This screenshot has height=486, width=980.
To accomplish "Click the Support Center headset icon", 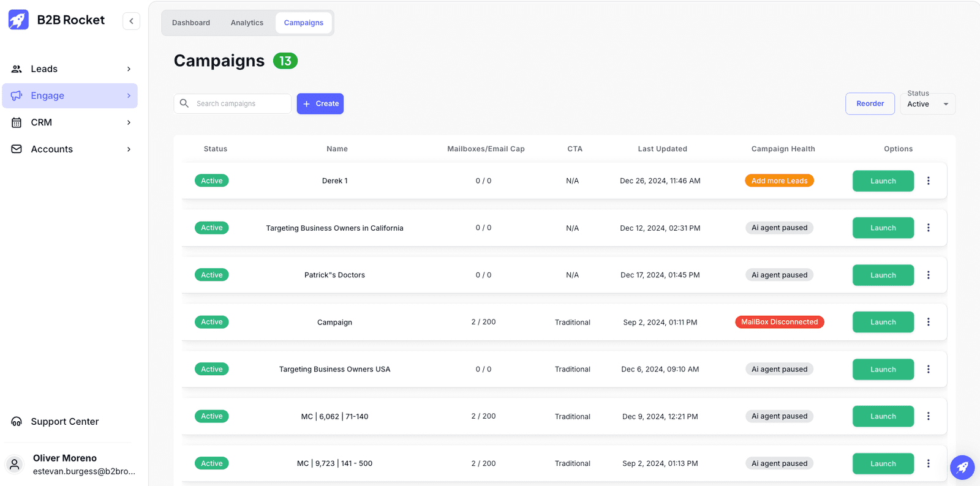I will tap(17, 422).
